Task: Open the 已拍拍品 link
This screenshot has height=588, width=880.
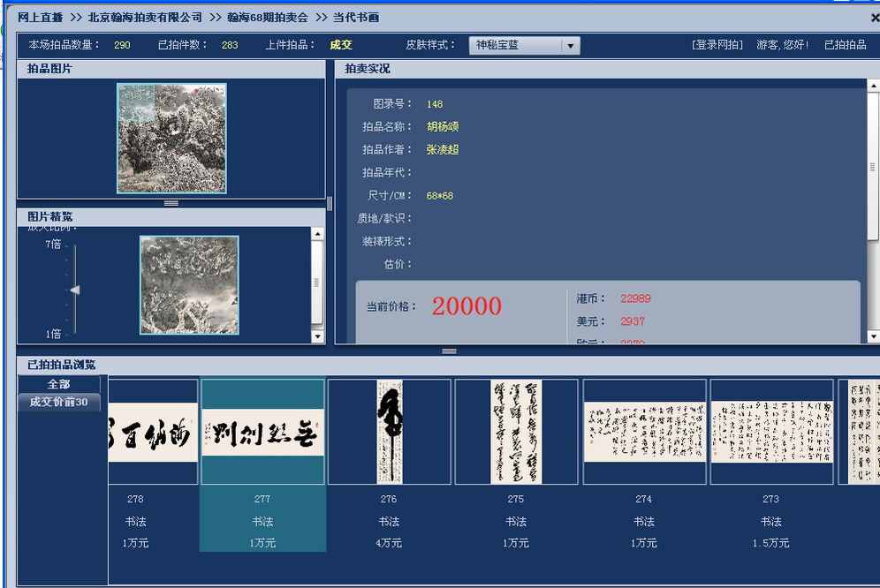Action: [845, 45]
